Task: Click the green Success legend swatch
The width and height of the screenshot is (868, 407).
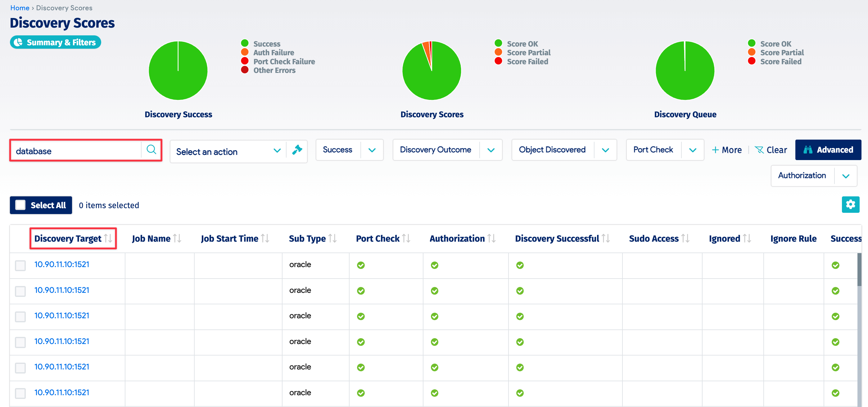Action: (245, 43)
